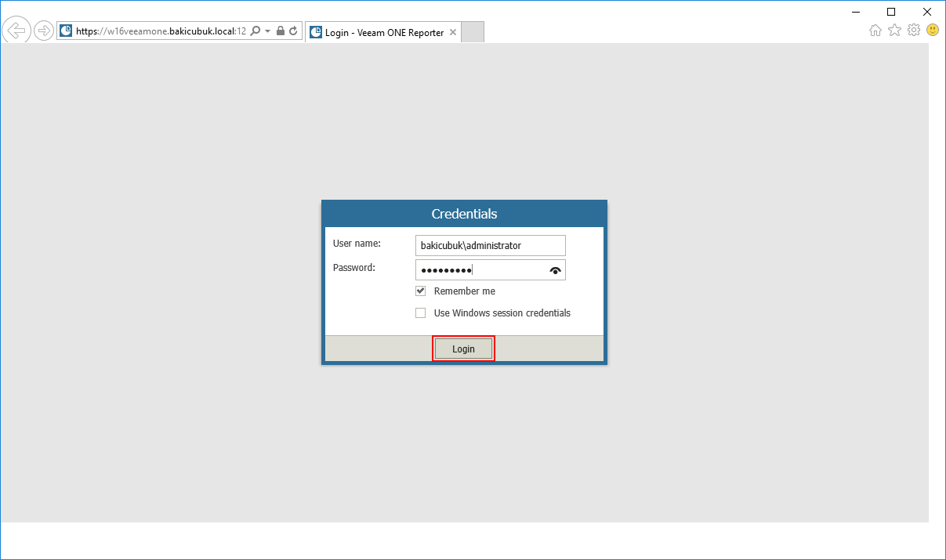Screen dimensions: 946x560
Task: Click the Login button
Action: click(x=463, y=349)
